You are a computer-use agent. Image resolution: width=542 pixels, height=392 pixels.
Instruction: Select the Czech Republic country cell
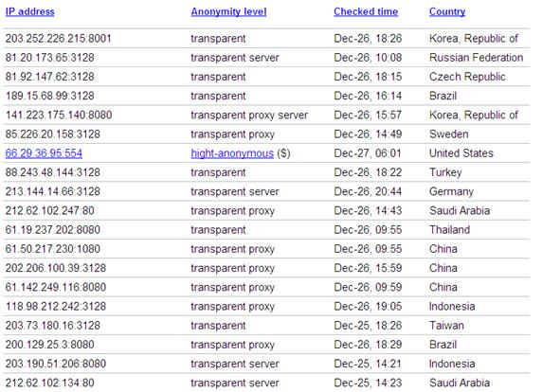(467, 77)
